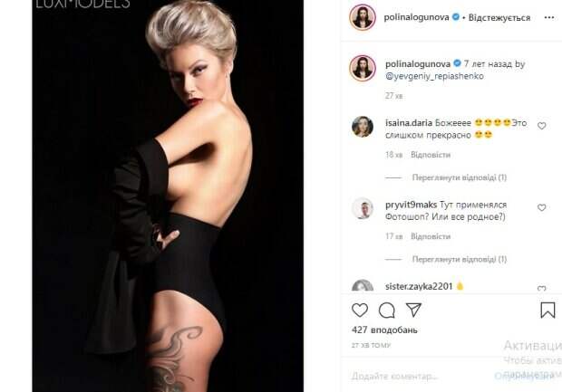Expand replies under pryvit9maks's comment

point(460,259)
